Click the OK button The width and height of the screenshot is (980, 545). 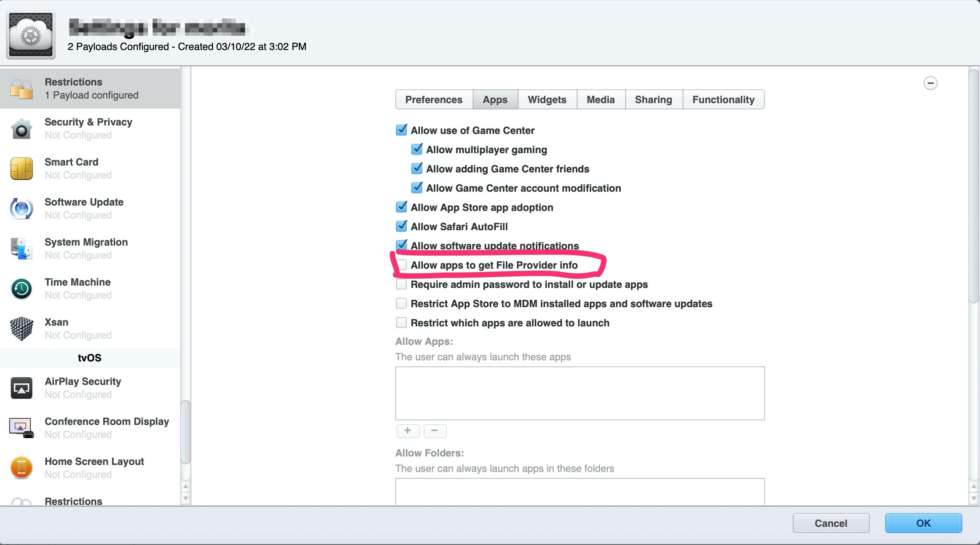923,523
